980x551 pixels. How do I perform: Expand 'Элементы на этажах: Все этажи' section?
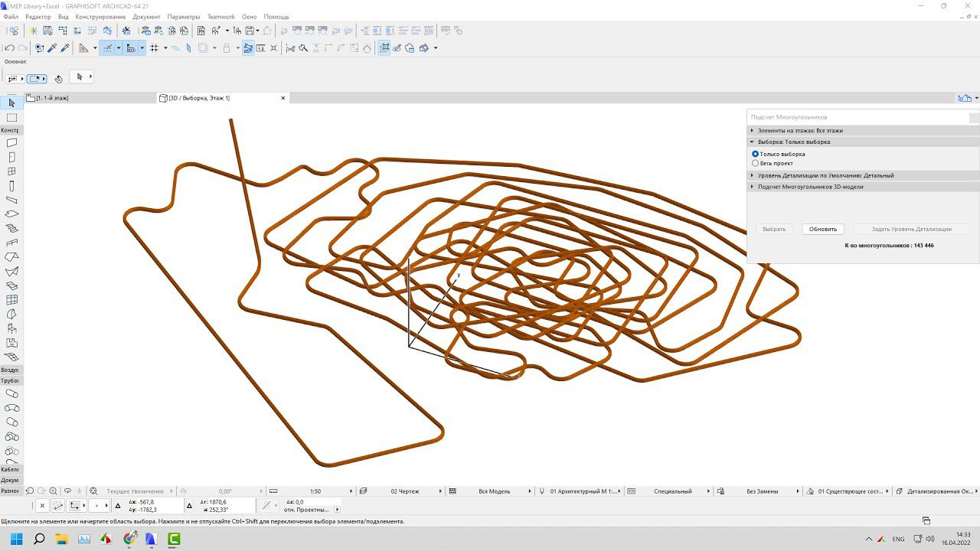pos(863,131)
